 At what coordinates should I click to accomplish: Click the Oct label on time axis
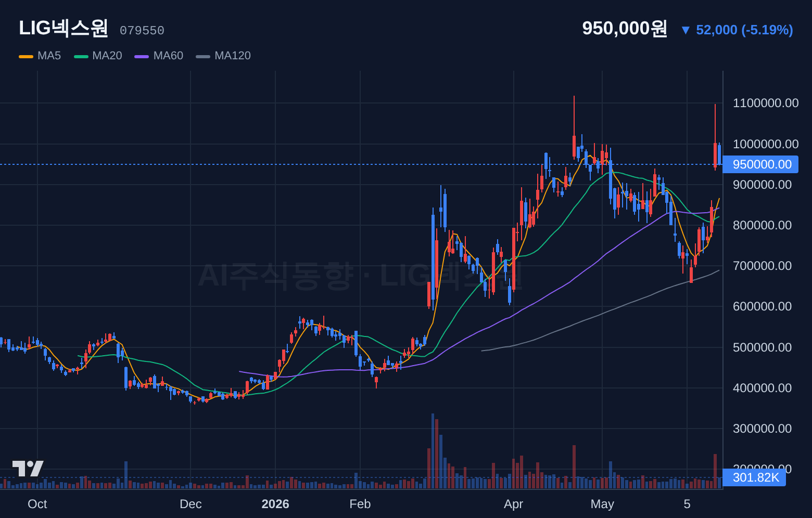[37, 504]
